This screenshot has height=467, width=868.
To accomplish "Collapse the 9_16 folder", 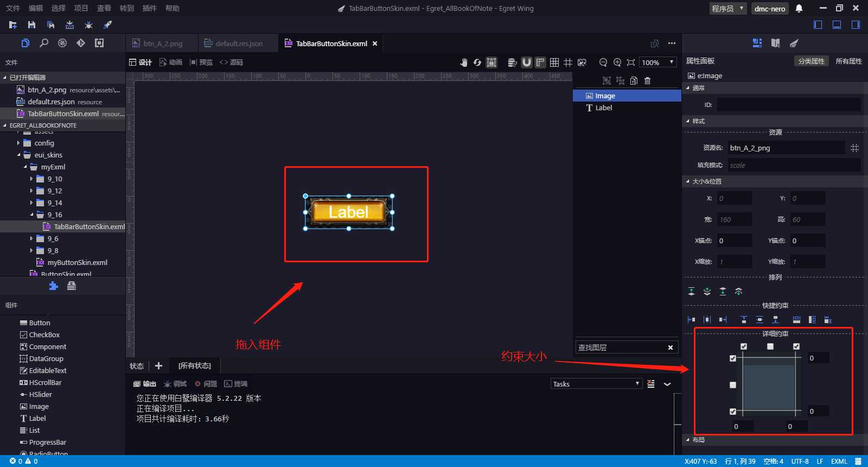I will (31, 215).
